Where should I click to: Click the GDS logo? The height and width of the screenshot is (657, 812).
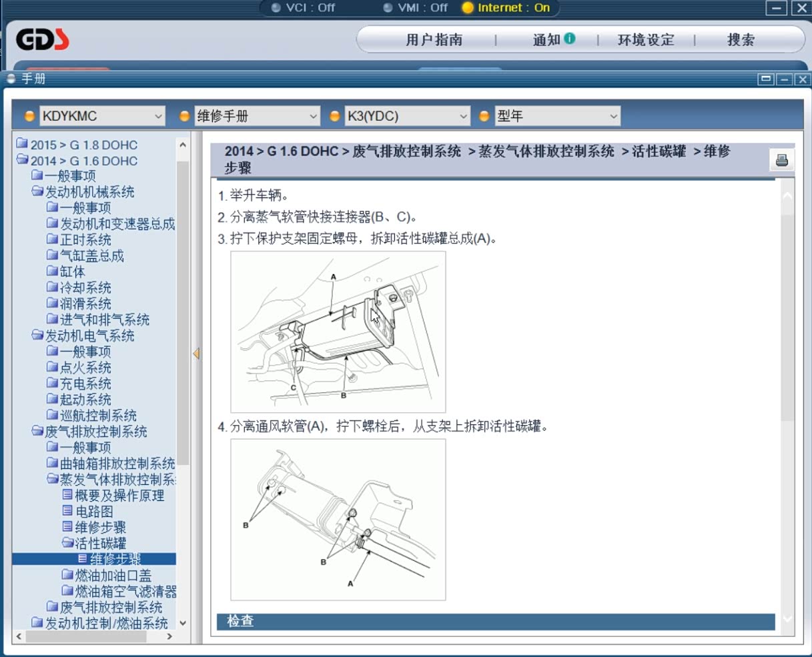(43, 40)
